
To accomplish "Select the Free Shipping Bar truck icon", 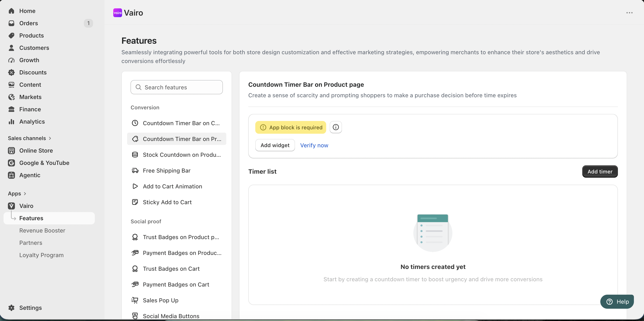I will tap(135, 171).
